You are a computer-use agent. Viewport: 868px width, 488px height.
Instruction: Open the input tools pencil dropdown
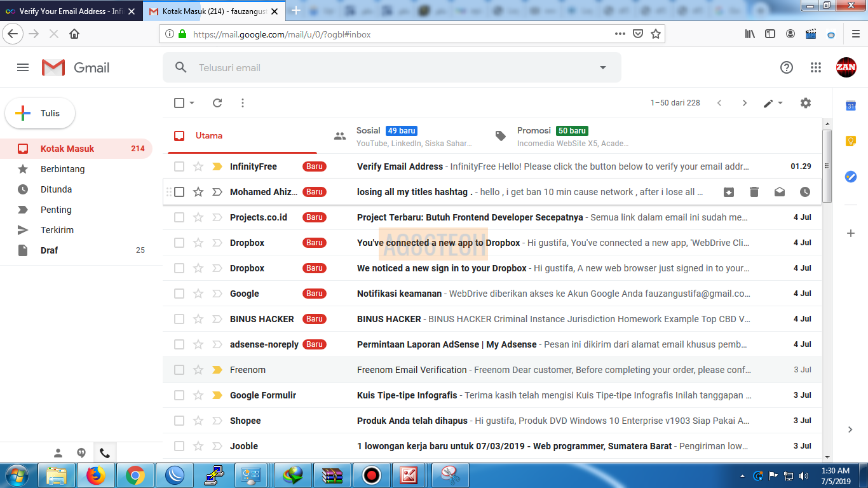coord(773,103)
